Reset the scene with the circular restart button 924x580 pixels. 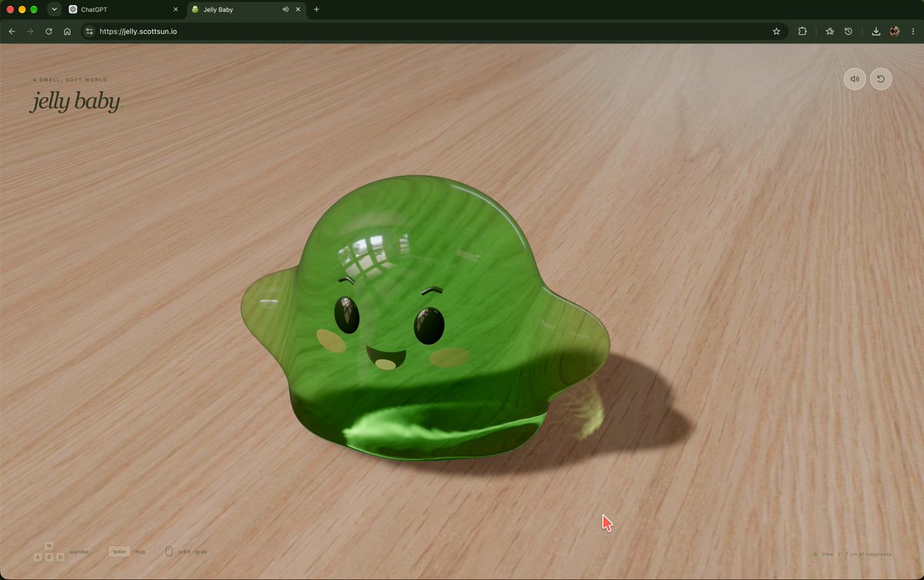(881, 79)
